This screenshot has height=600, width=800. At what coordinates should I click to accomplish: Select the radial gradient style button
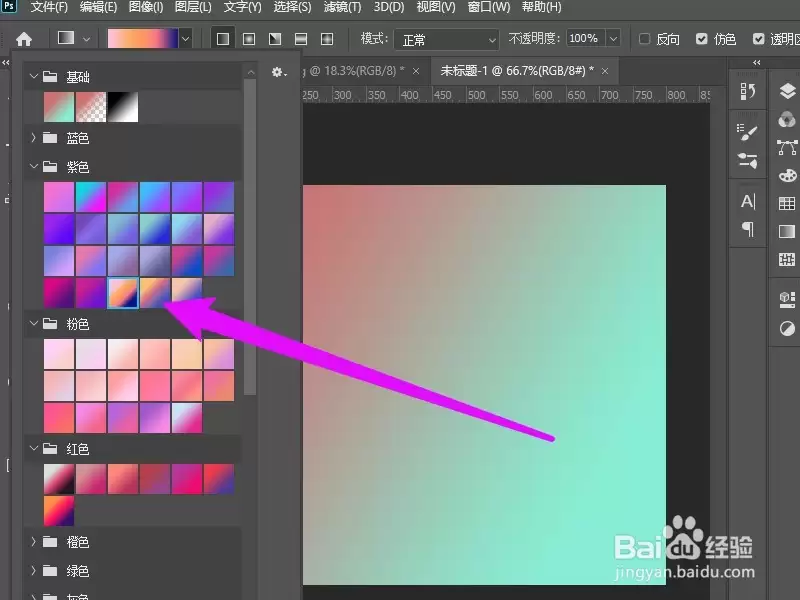(249, 39)
